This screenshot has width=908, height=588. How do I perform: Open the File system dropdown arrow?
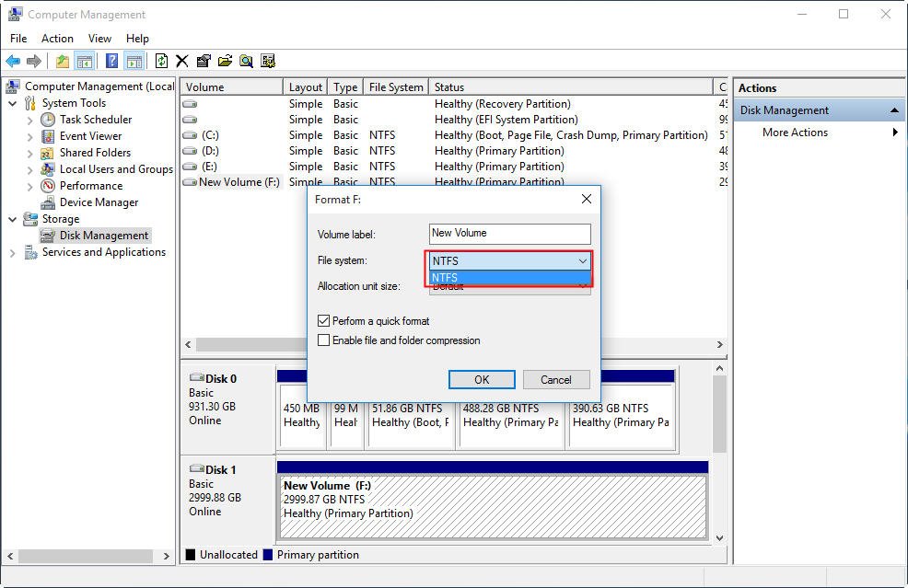[x=583, y=261]
